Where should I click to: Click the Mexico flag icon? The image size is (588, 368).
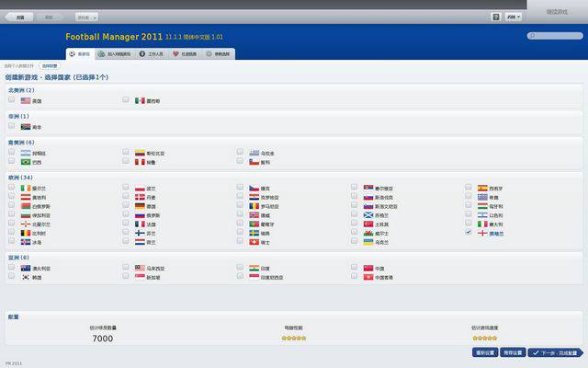click(140, 100)
